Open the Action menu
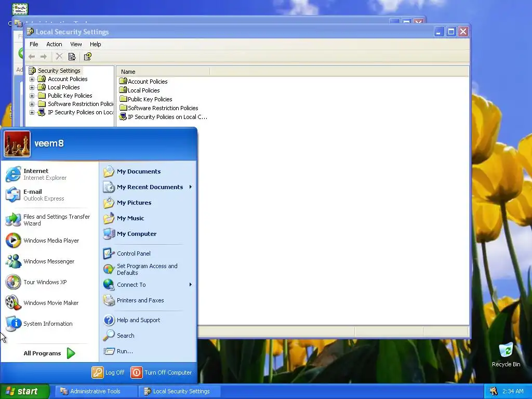 [x=54, y=44]
